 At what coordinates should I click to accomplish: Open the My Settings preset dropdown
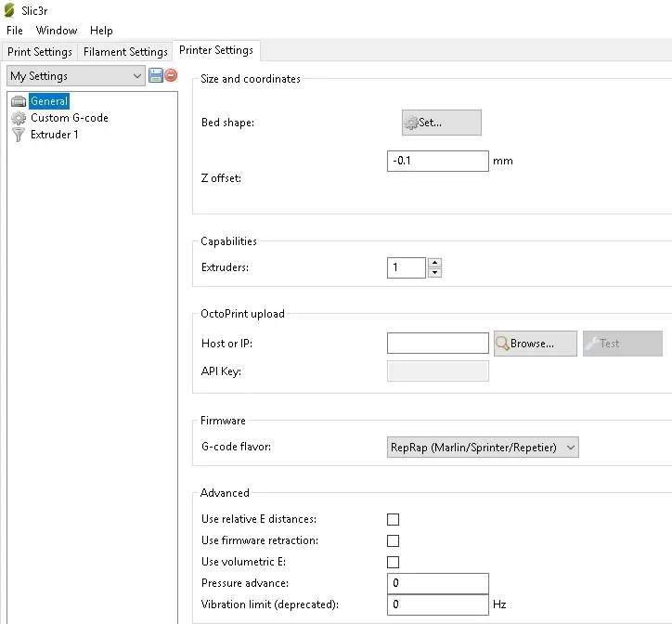point(76,76)
